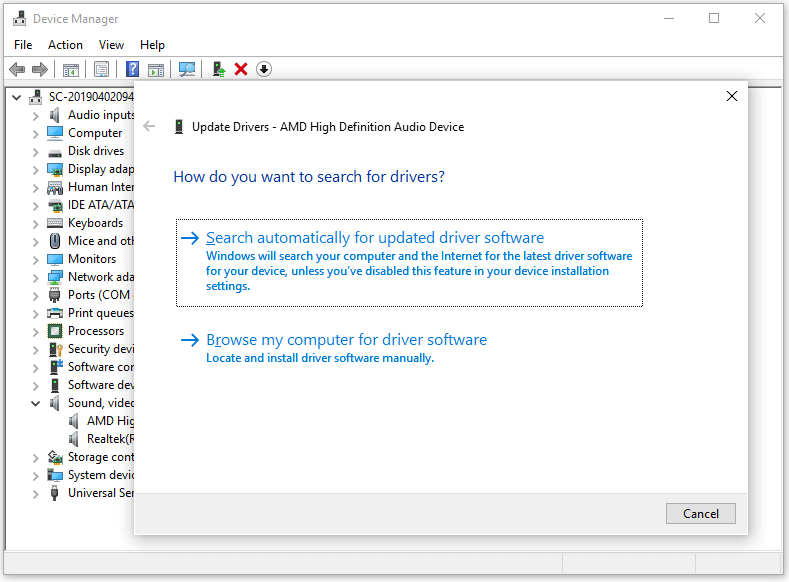This screenshot has width=789, height=582.
Task: Click the Cancel button
Action: click(x=700, y=514)
